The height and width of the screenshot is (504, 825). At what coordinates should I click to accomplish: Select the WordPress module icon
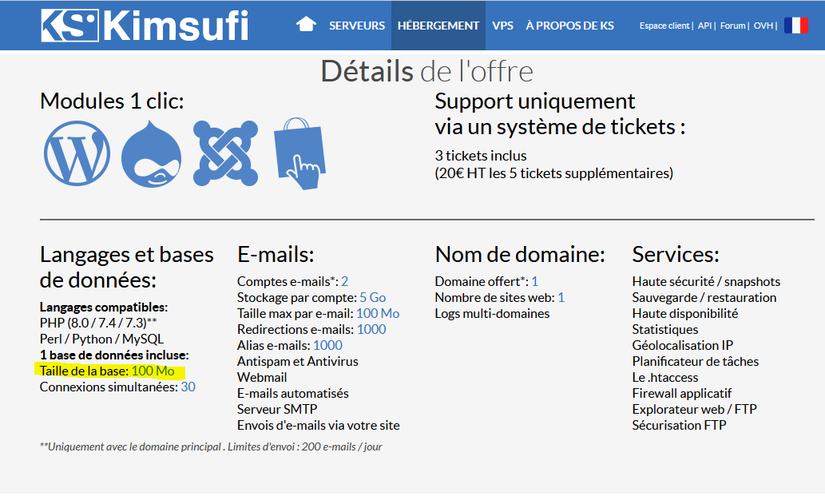tap(77, 153)
